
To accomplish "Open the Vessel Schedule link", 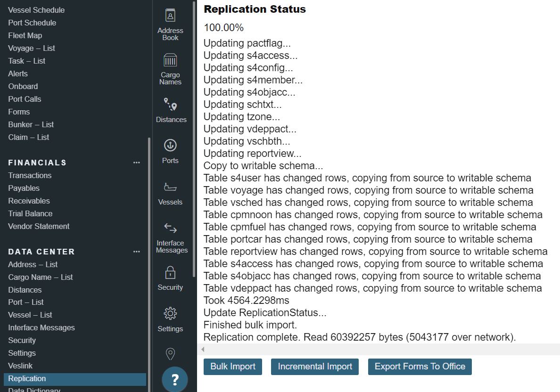I will pos(36,10).
